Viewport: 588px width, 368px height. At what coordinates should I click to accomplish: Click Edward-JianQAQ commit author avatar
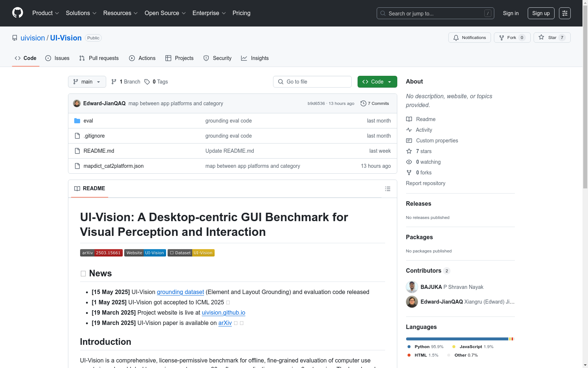[x=77, y=103]
